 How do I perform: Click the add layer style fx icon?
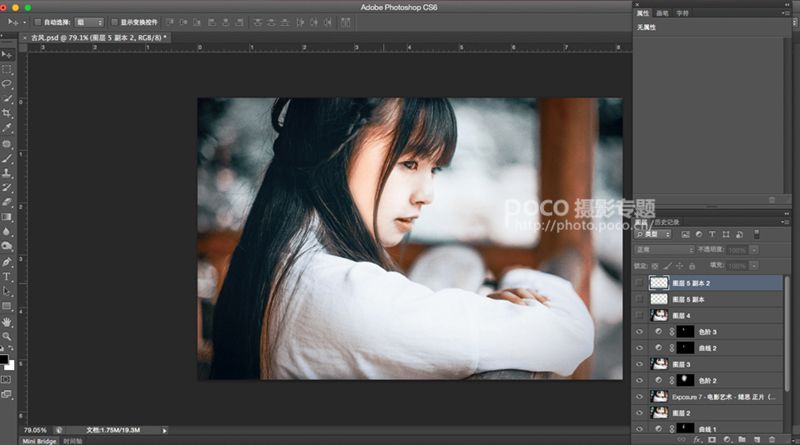pos(697,439)
